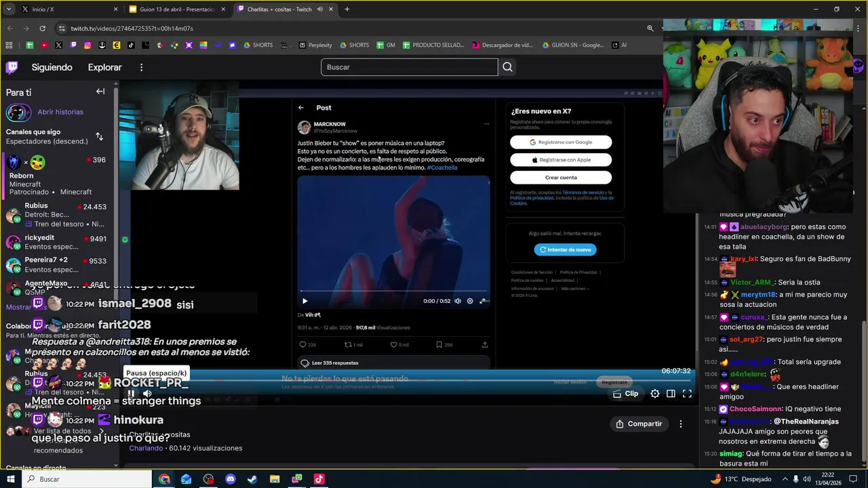The image size is (868, 488).
Task: Collapse the Para ti sidebar
Action: coord(100,91)
